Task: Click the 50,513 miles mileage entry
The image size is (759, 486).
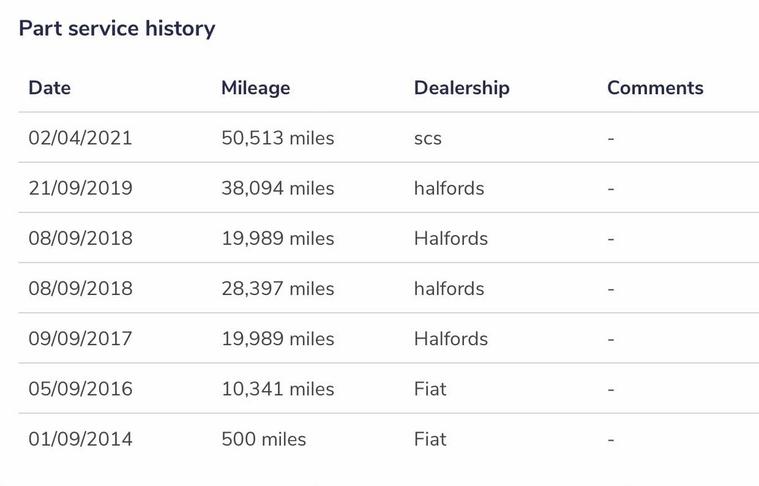Action: pos(277,138)
